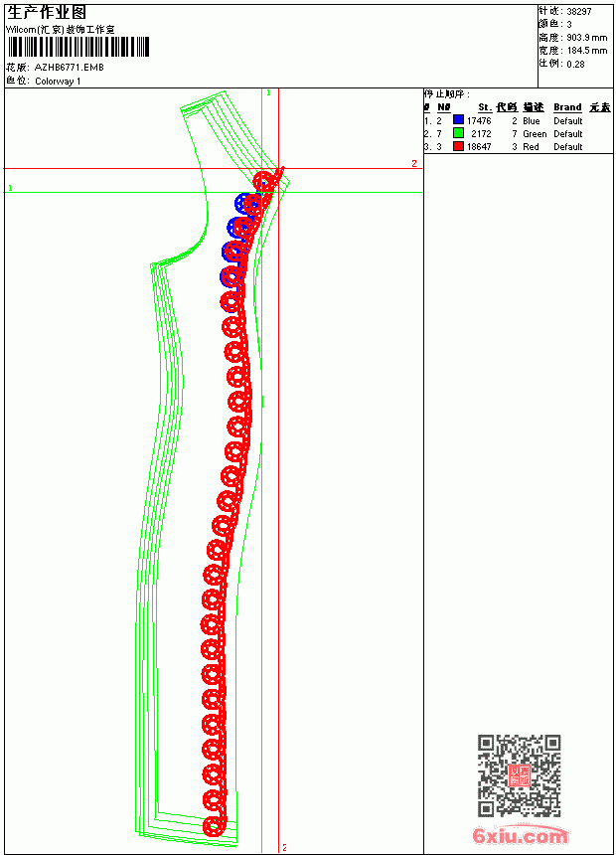The width and height of the screenshot is (616, 855).
Task: Click the St. column header
Action: pos(485,107)
